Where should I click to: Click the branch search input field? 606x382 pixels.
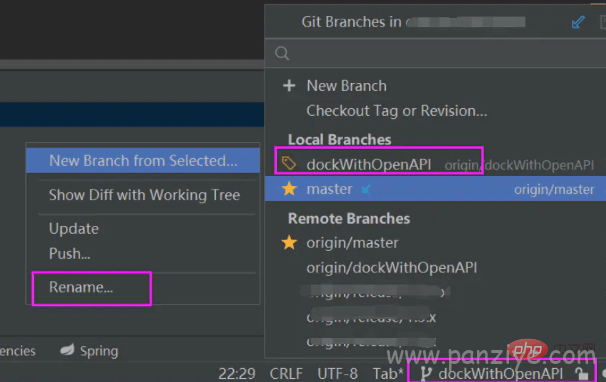click(435, 53)
